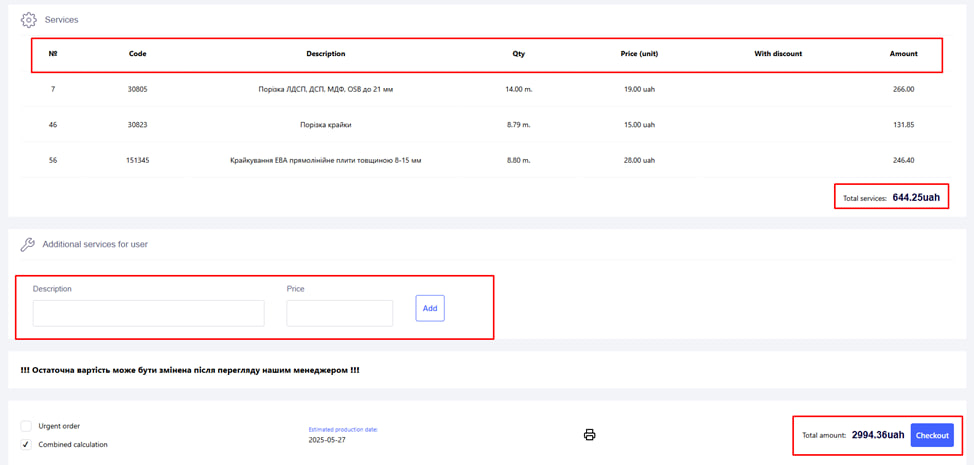Uncheck the Combined calculation checkbox
Viewport: 974px width, 465px height.
[x=26, y=444]
